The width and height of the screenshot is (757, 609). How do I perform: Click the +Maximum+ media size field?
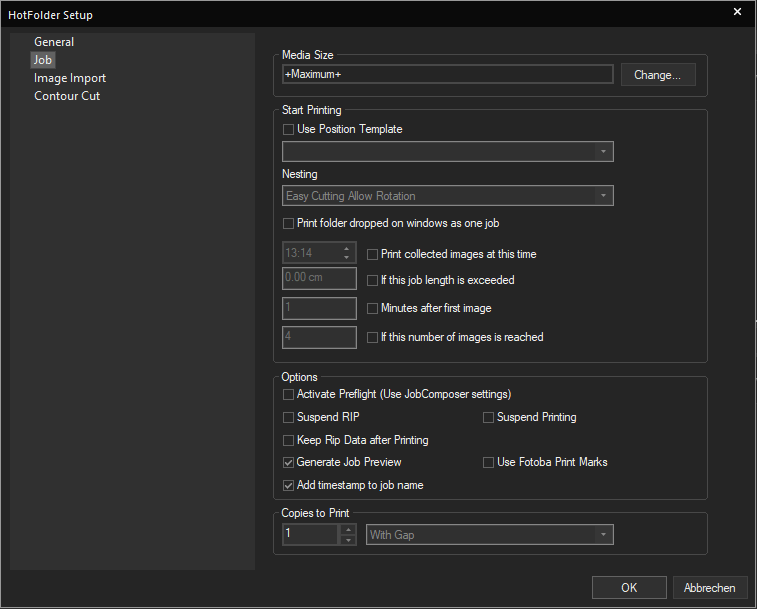coord(448,74)
